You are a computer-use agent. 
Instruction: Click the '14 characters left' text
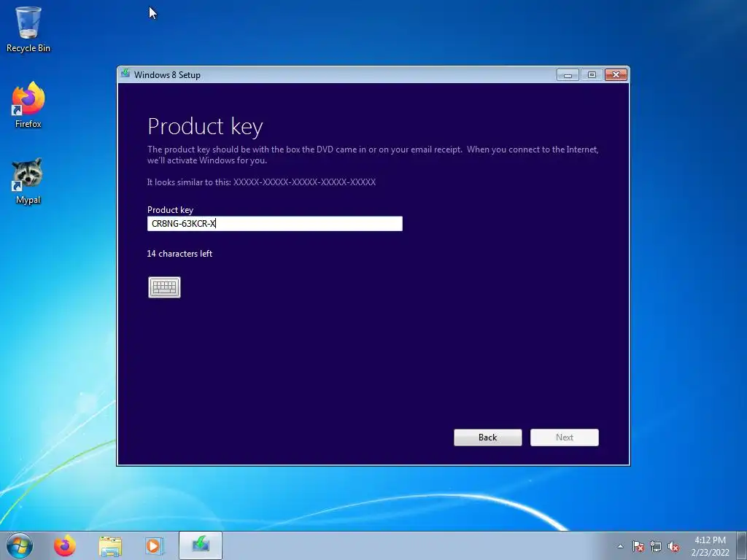179,254
